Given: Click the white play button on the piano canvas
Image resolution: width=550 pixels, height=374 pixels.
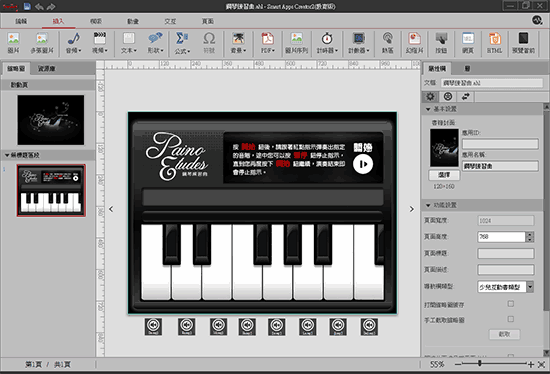Looking at the screenshot, I should [x=363, y=164].
